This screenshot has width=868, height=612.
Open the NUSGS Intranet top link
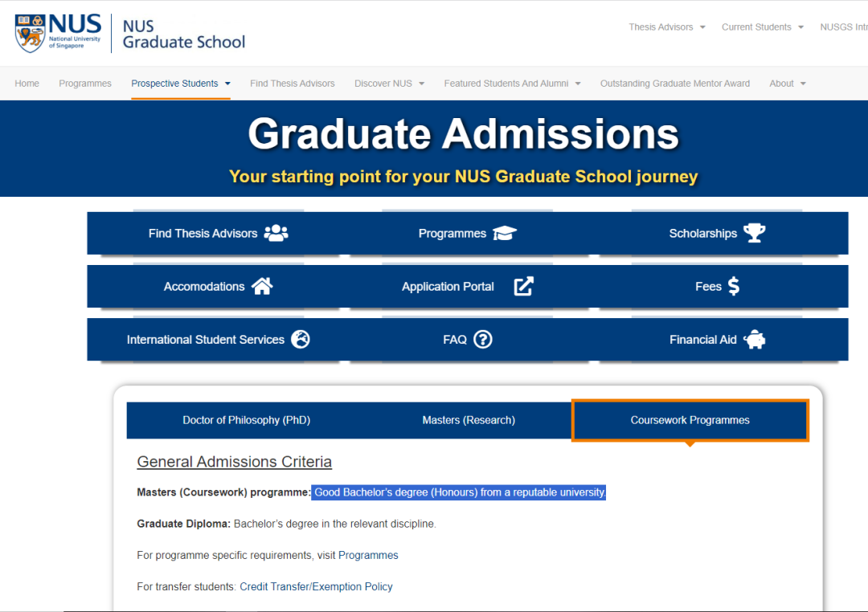844,27
